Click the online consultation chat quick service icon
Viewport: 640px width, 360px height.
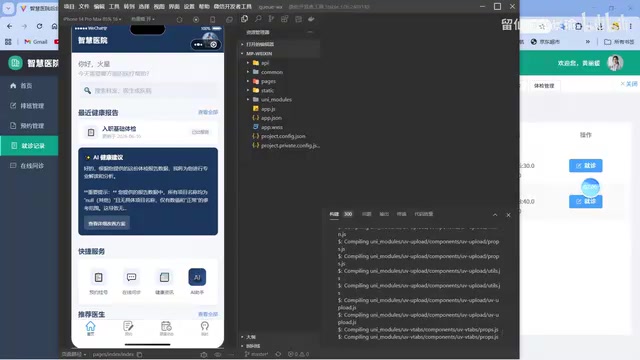coord(131,278)
